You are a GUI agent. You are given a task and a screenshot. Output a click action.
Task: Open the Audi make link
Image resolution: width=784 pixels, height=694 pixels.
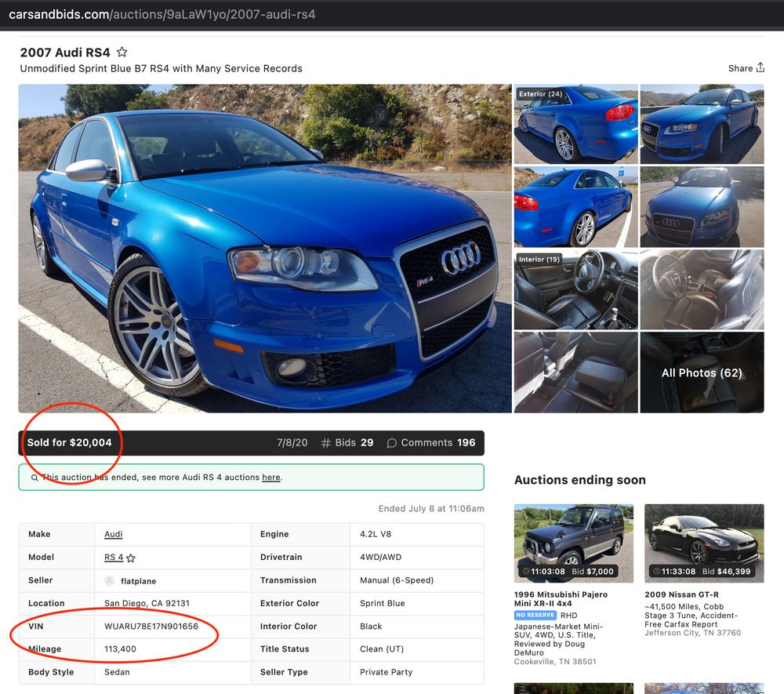113,534
